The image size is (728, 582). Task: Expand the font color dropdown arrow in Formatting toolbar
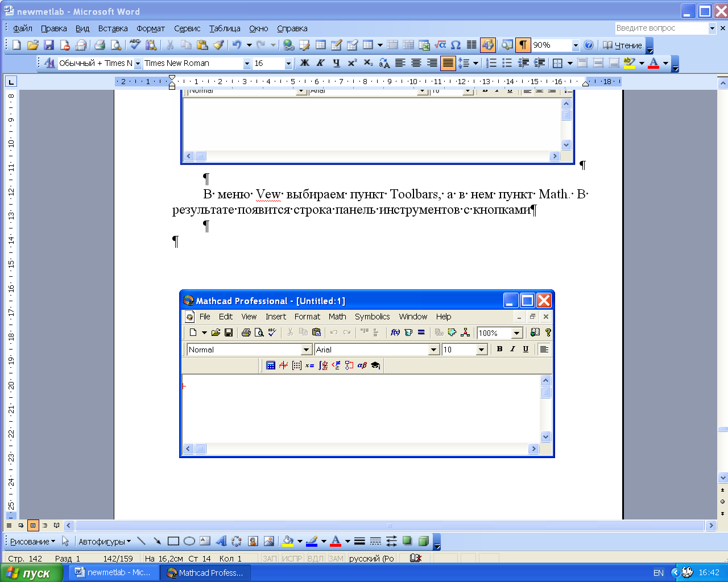(x=665, y=63)
